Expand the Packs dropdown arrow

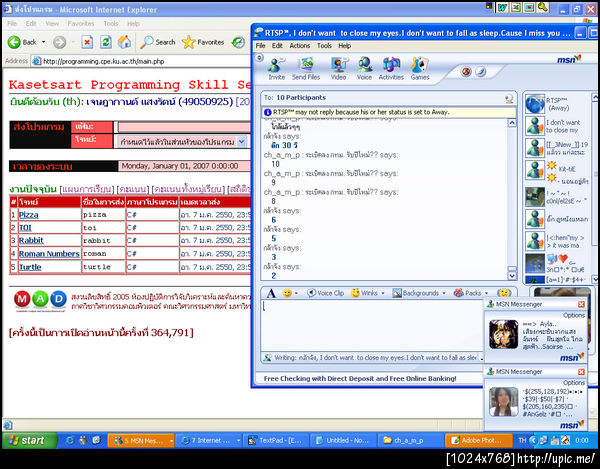[x=486, y=293]
